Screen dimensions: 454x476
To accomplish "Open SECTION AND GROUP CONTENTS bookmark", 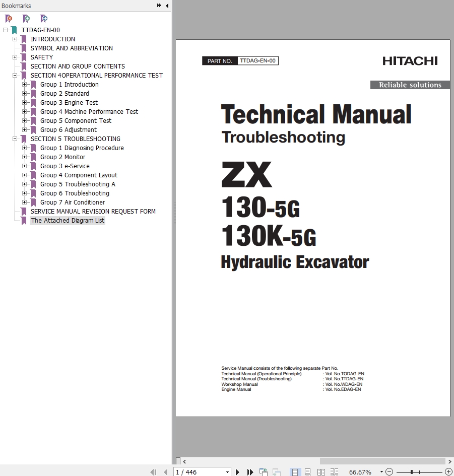I will [x=78, y=66].
